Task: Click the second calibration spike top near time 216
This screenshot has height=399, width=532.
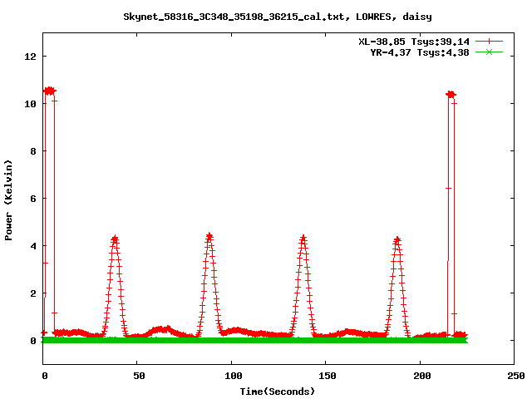Action: point(451,95)
